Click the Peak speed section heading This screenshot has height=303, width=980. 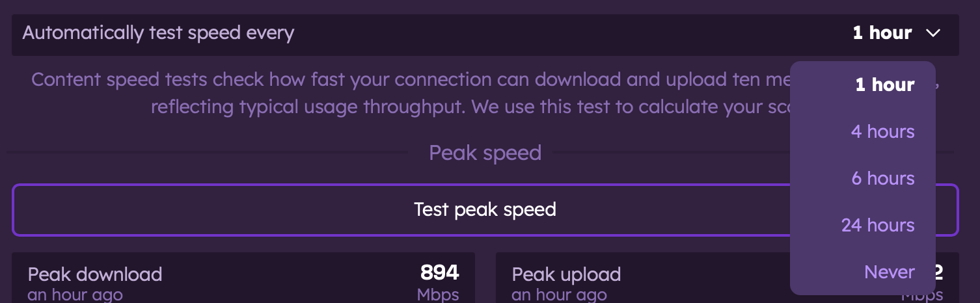(x=485, y=153)
